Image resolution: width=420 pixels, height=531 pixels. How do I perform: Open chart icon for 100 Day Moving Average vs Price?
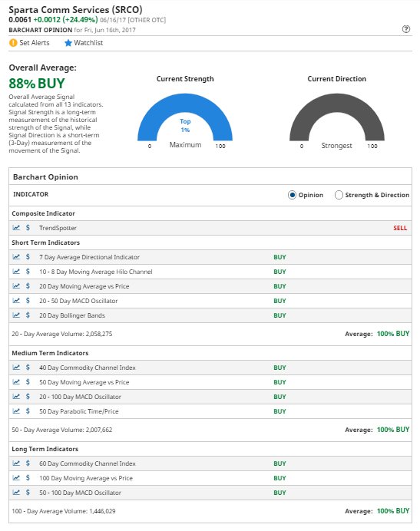pos(16,477)
